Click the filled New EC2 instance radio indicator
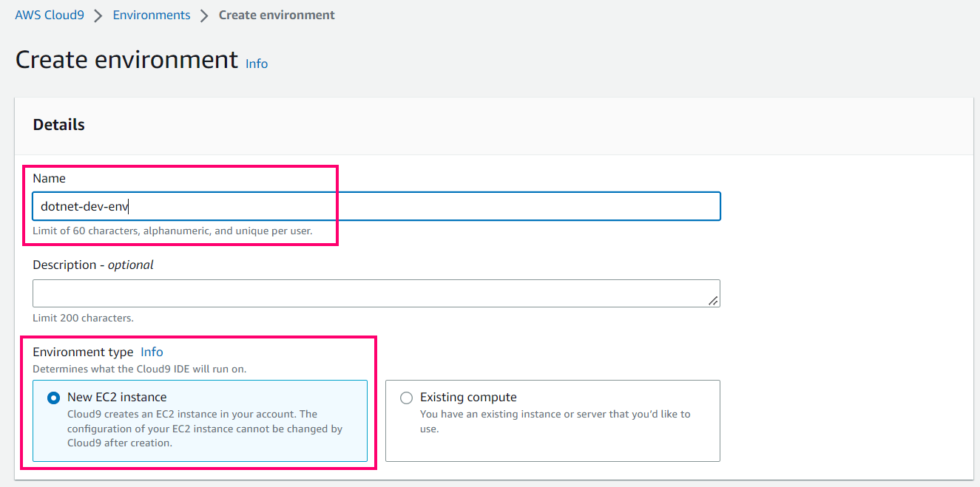 tap(53, 398)
